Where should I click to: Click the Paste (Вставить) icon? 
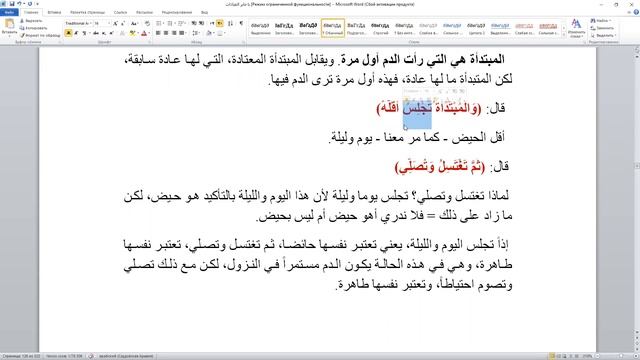click(9, 25)
